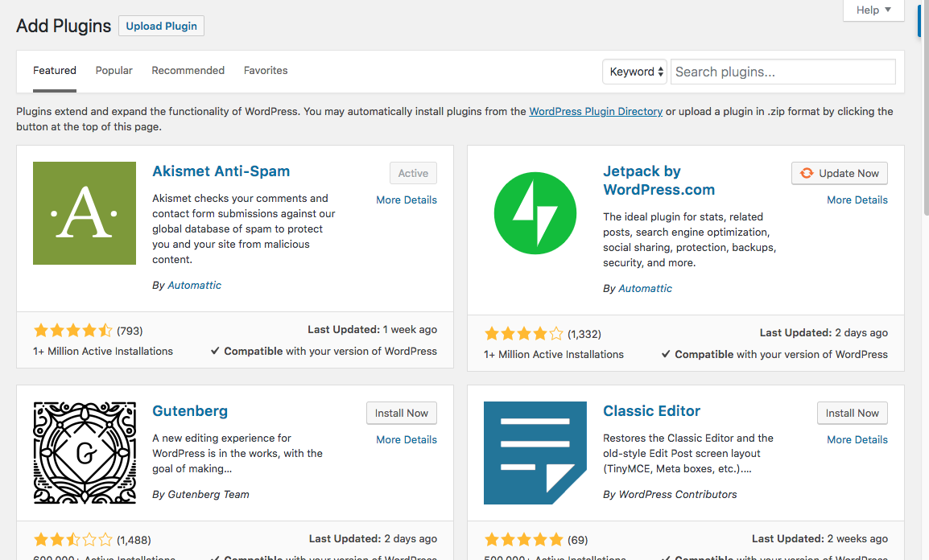Click the Jetpack star rating
Viewport: 929px width, 560px height.
(524, 334)
